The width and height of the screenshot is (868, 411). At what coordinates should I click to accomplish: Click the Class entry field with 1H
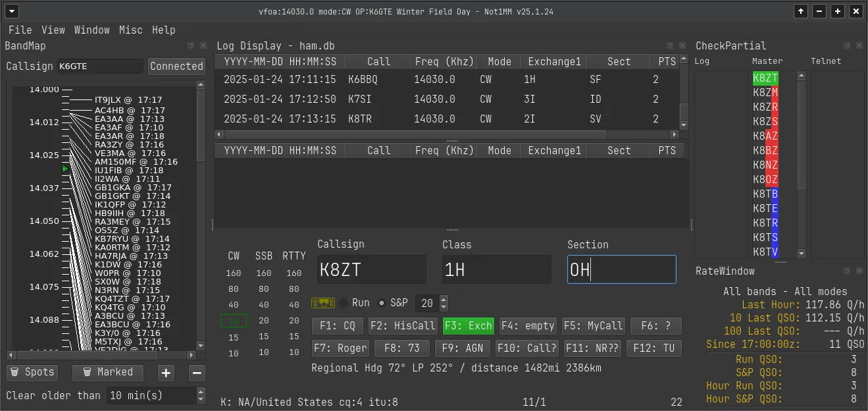[497, 269]
